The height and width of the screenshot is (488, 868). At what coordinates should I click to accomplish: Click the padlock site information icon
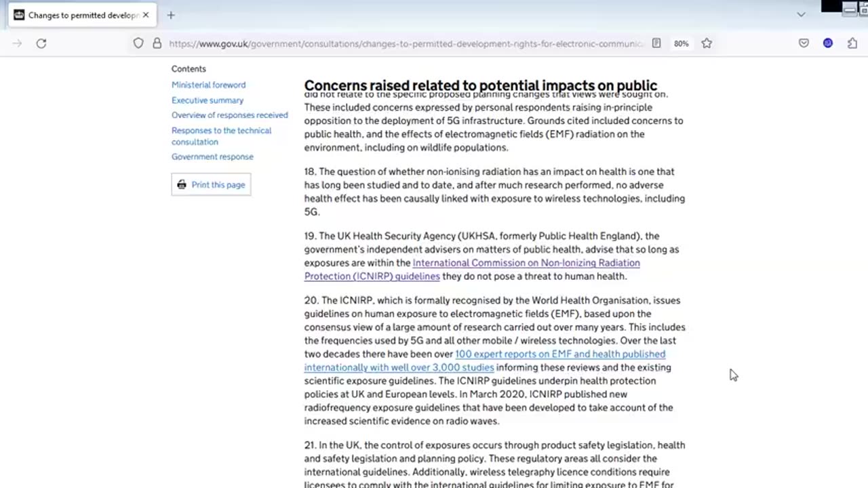157,43
